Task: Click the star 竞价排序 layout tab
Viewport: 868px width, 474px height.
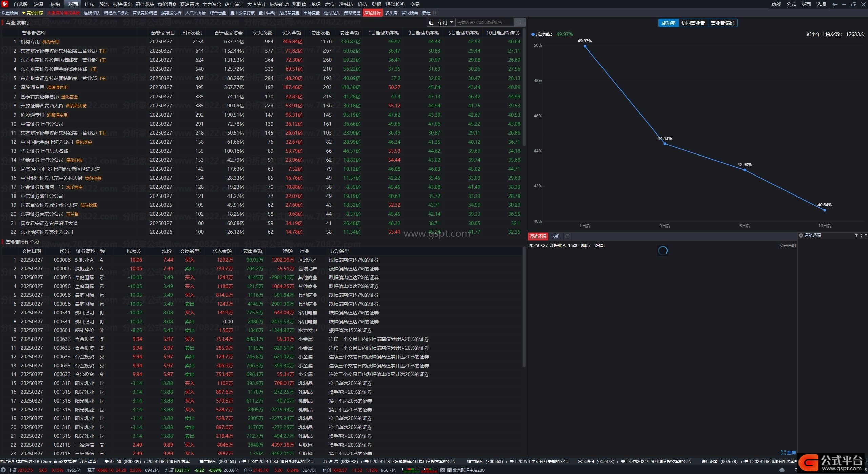Action: pyautogui.click(x=33, y=13)
